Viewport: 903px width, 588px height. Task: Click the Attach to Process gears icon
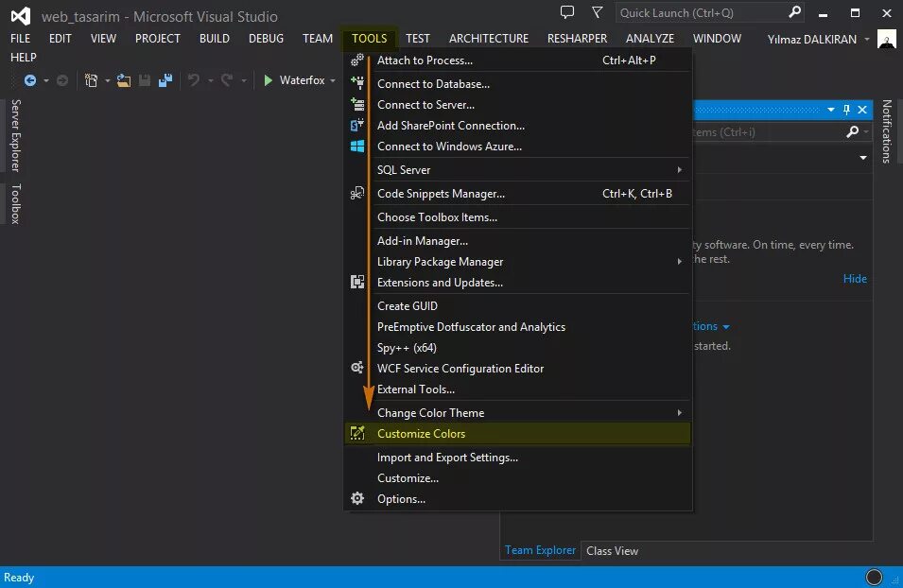click(x=357, y=60)
